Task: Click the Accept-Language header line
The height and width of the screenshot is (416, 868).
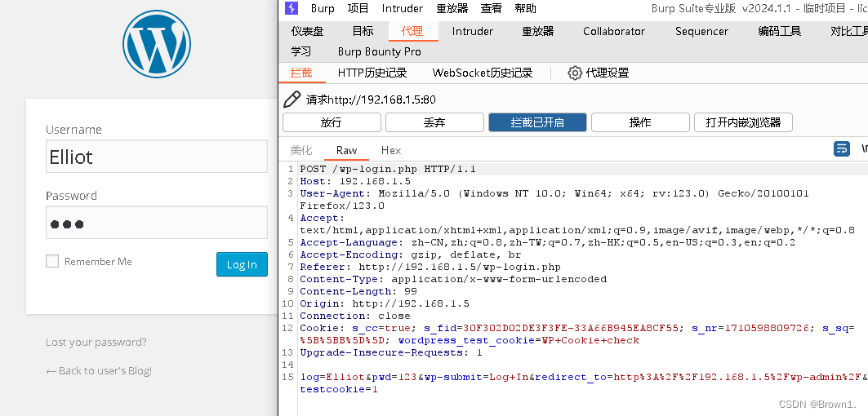Action: click(547, 242)
